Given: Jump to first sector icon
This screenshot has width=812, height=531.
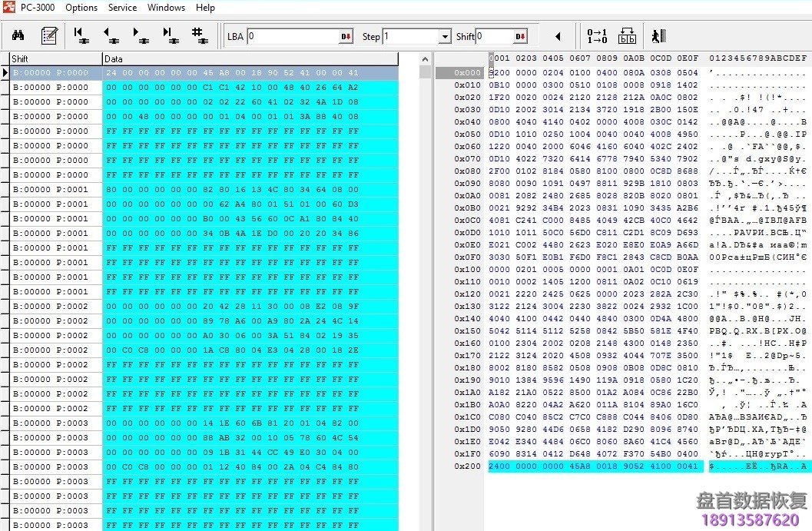Looking at the screenshot, I should (80, 35).
